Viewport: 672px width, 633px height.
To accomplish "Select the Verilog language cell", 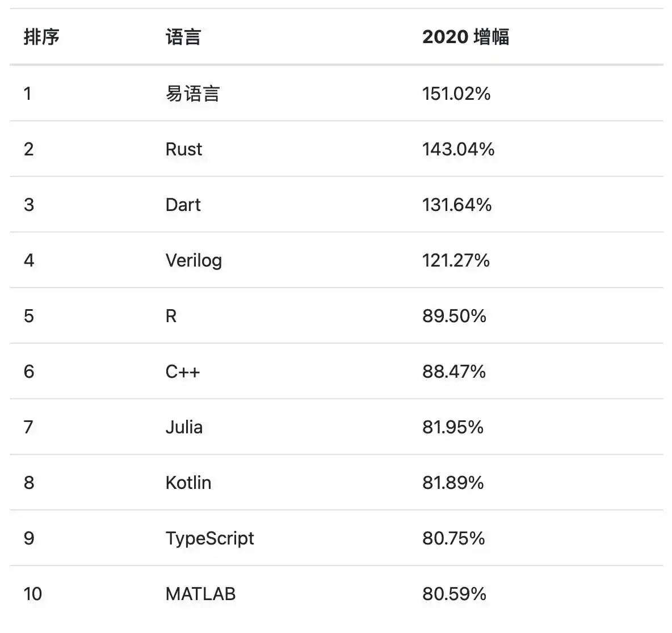I will click(194, 260).
